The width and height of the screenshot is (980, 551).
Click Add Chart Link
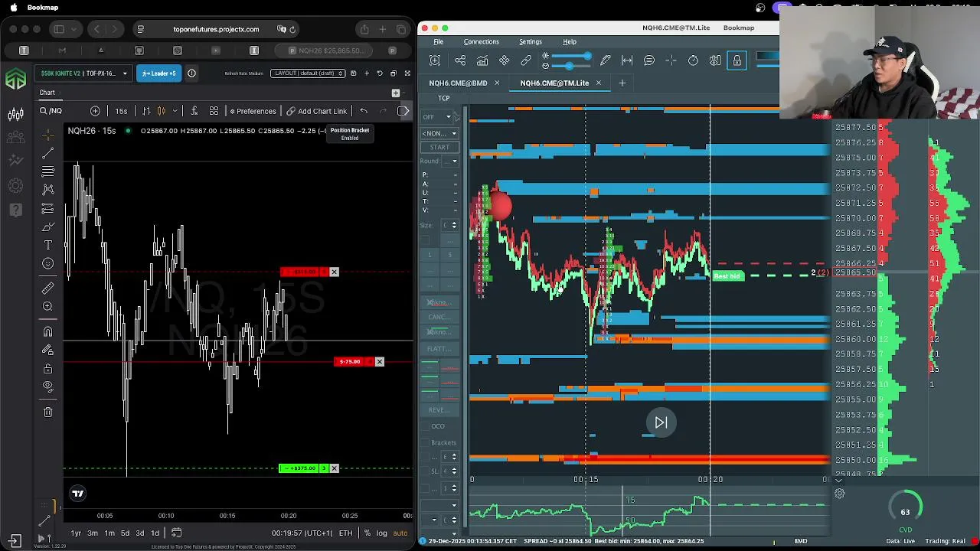(x=317, y=111)
